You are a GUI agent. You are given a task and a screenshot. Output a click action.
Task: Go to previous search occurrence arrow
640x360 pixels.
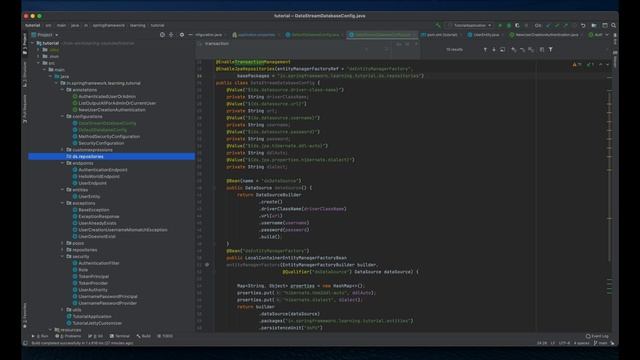click(485, 49)
